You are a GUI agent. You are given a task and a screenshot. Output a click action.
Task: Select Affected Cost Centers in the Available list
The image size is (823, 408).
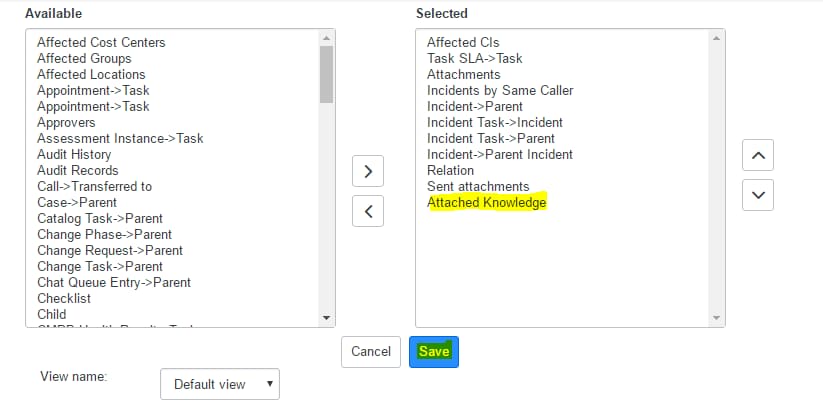101,43
